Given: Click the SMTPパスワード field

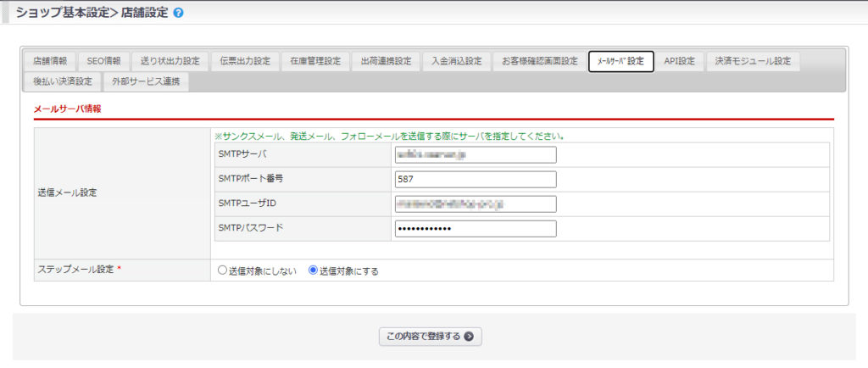Looking at the screenshot, I should 476,229.
